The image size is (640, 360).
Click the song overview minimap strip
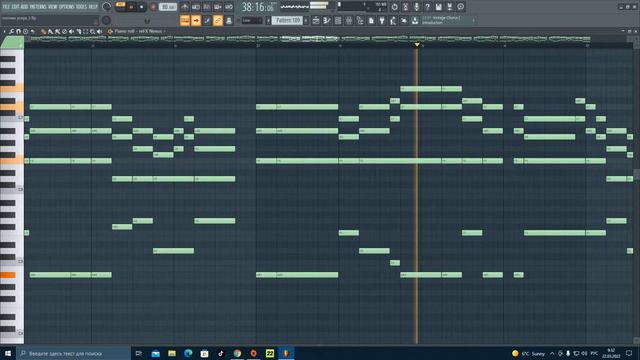click(x=310, y=38)
